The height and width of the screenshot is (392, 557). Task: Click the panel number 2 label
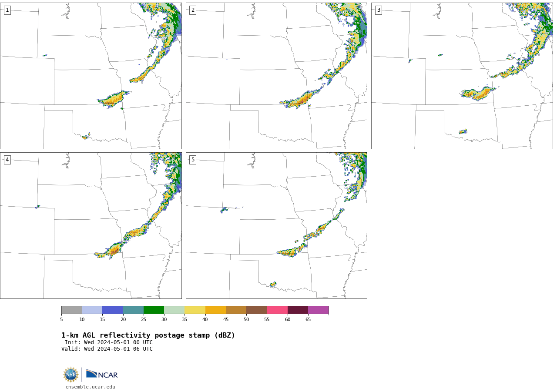click(193, 10)
